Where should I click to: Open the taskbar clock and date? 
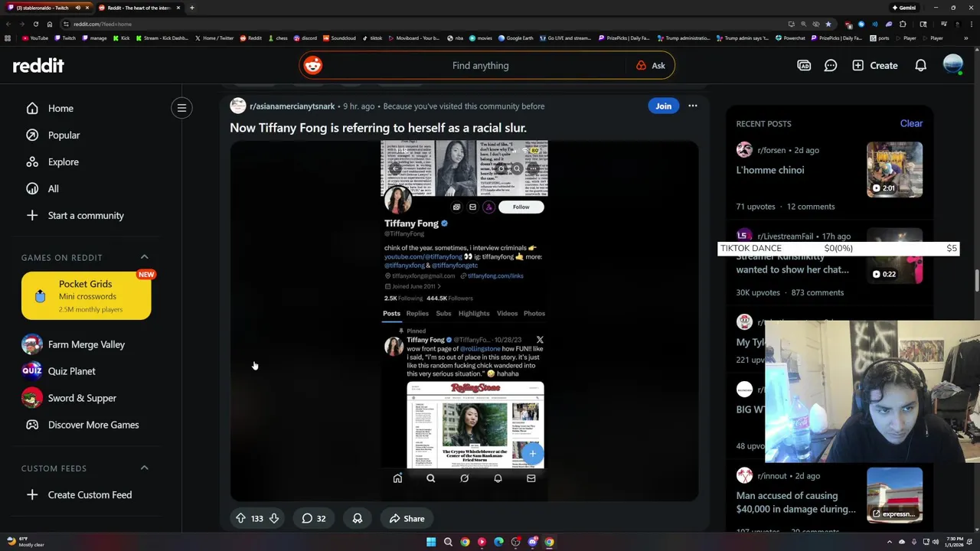pos(954,542)
